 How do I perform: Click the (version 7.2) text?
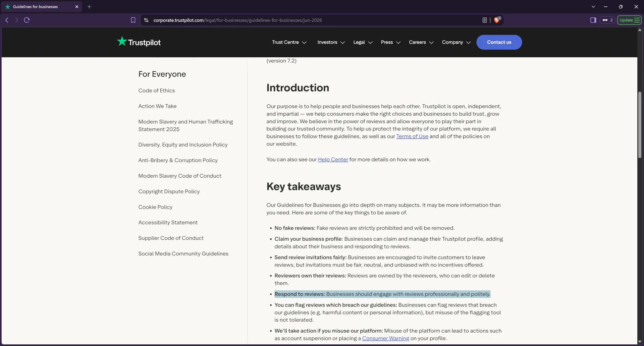tap(281, 61)
